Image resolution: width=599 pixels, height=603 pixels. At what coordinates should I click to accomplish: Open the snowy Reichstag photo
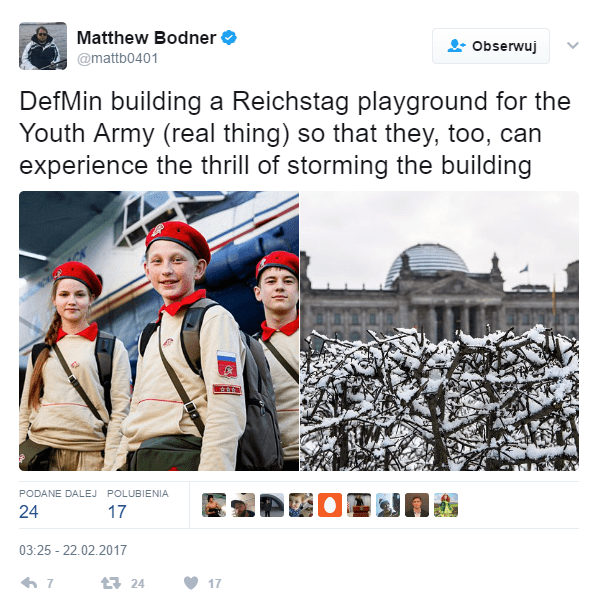click(439, 331)
